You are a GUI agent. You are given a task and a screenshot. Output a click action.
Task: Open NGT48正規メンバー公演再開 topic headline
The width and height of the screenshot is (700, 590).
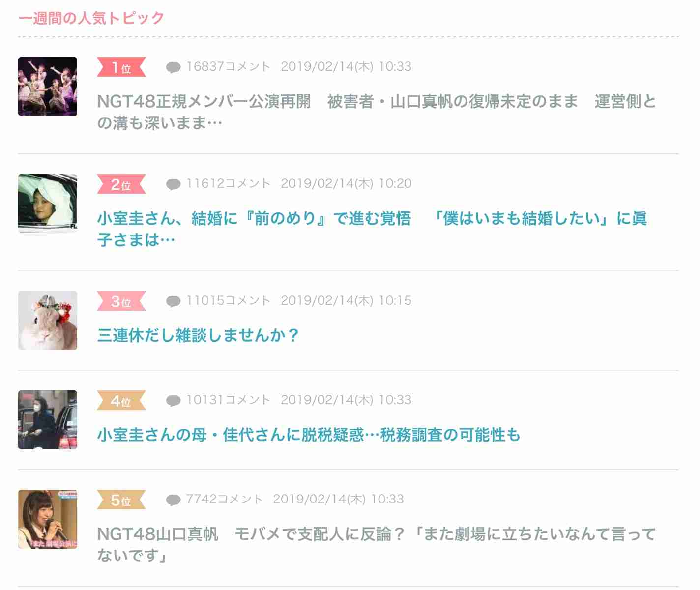tap(377, 112)
